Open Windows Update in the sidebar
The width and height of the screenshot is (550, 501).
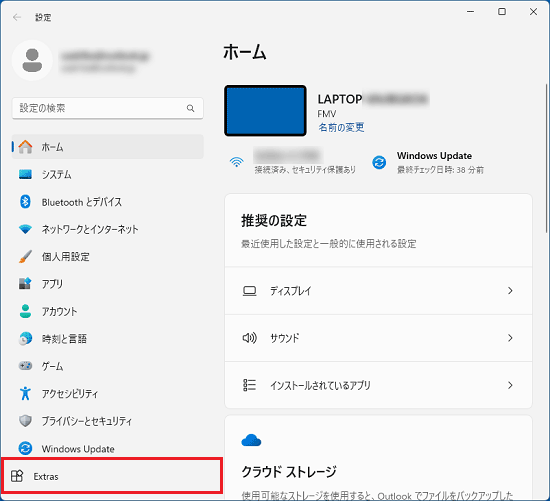(x=108, y=448)
